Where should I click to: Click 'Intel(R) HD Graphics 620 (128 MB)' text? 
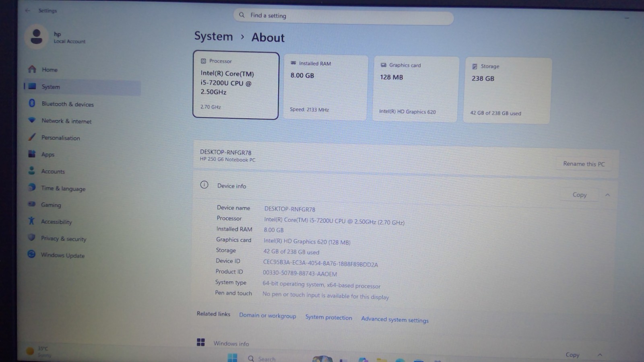[307, 241]
